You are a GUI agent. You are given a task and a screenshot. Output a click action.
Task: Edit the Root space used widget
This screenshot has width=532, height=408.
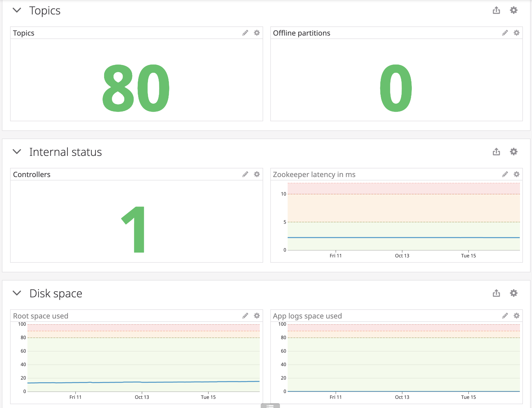coord(245,315)
